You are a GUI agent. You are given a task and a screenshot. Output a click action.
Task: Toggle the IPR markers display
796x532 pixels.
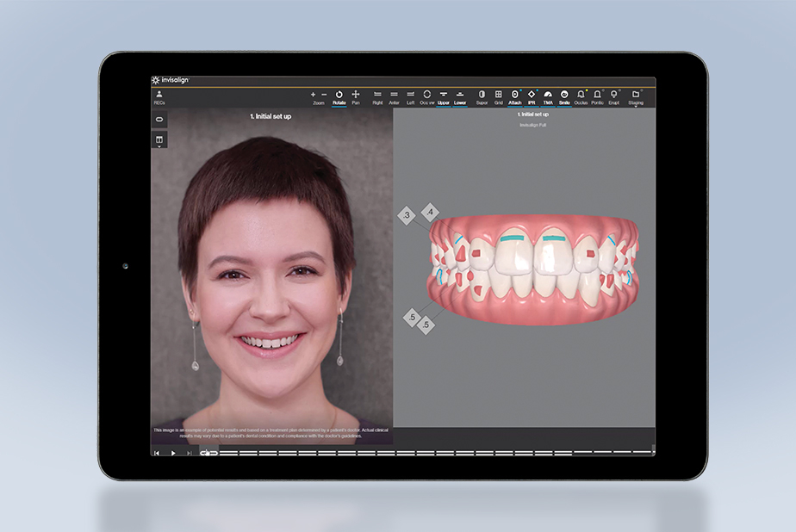tap(532, 96)
